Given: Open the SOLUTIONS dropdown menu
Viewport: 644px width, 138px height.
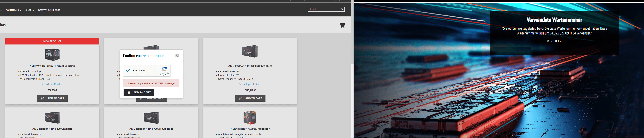Looking at the screenshot, I should pos(14,10).
